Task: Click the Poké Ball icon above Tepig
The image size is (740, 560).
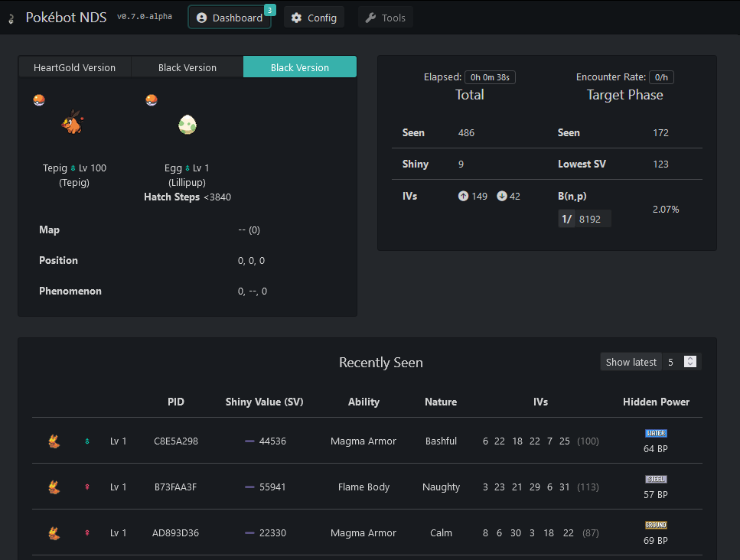Action: point(39,100)
